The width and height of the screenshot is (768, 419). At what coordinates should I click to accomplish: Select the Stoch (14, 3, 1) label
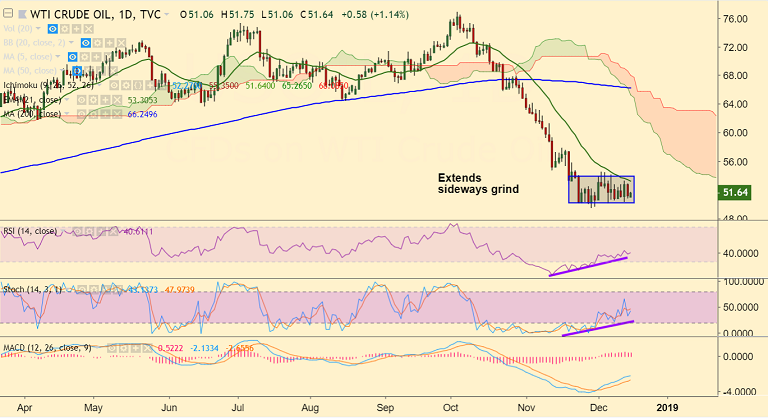(x=32, y=290)
